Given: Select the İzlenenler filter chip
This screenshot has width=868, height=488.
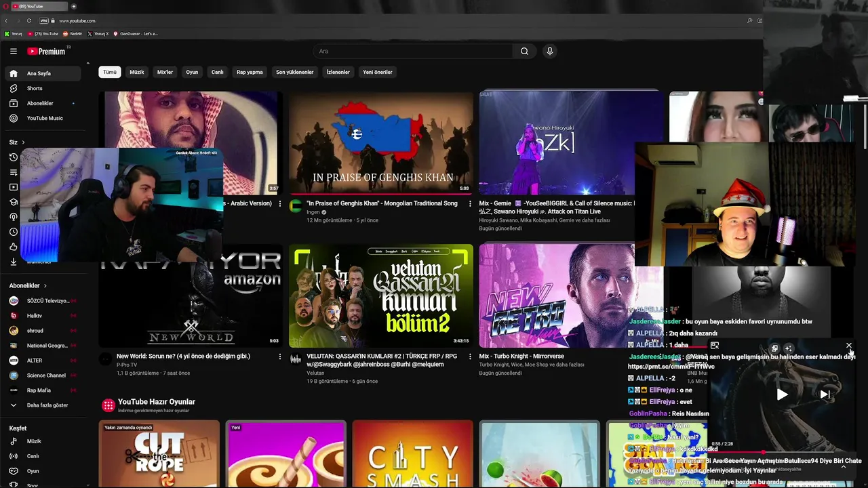Looking at the screenshot, I should coord(338,72).
